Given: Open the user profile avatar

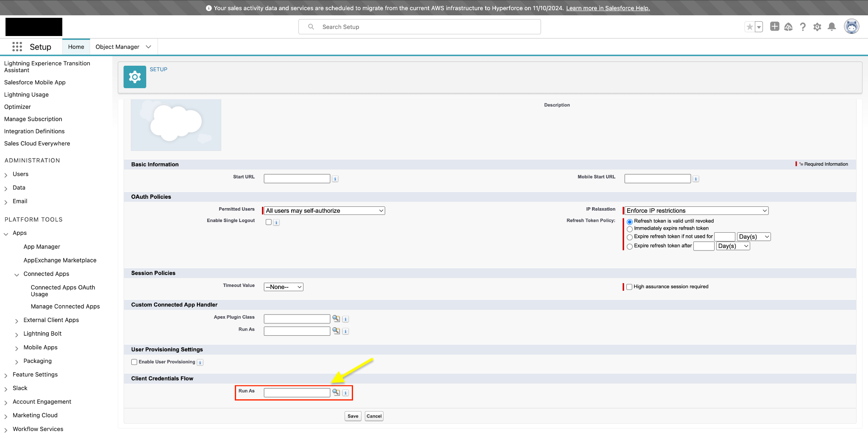Looking at the screenshot, I should [851, 27].
